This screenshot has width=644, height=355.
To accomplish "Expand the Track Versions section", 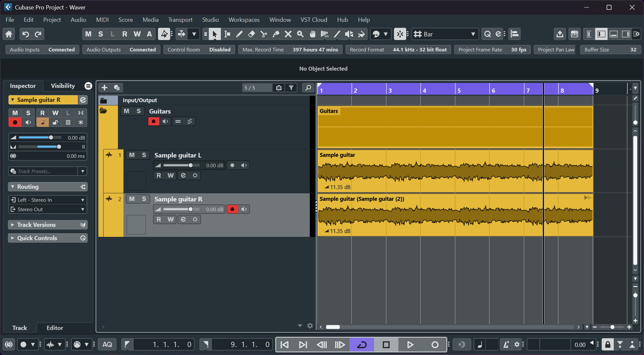I will tap(48, 225).
